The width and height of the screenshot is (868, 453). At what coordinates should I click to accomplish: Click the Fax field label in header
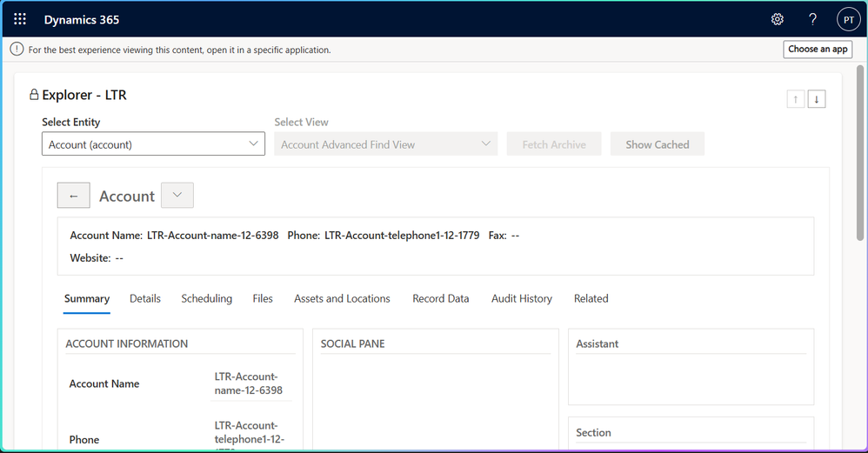497,236
